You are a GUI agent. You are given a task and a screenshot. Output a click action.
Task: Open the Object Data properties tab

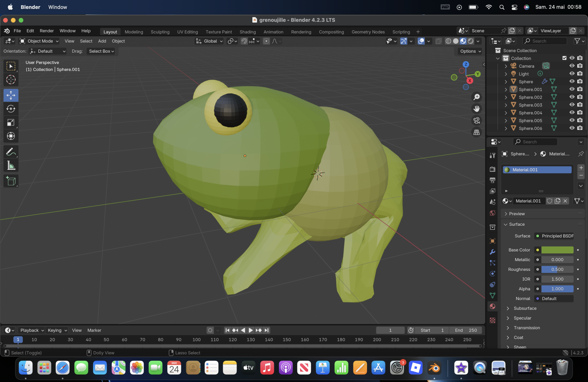tap(492, 296)
